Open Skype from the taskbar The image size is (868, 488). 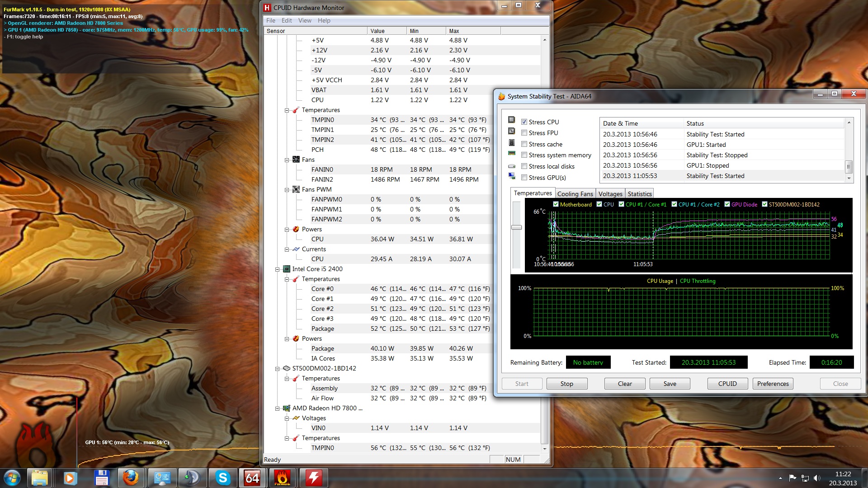(223, 478)
